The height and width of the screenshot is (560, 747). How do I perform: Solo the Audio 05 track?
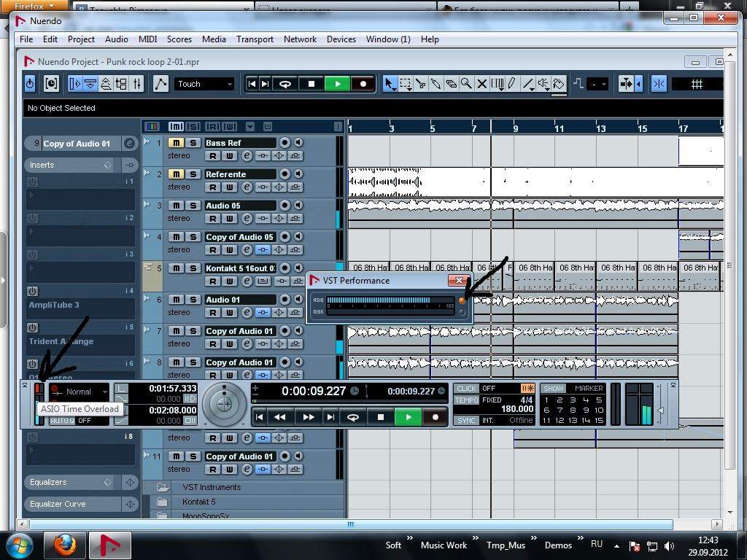coord(193,206)
